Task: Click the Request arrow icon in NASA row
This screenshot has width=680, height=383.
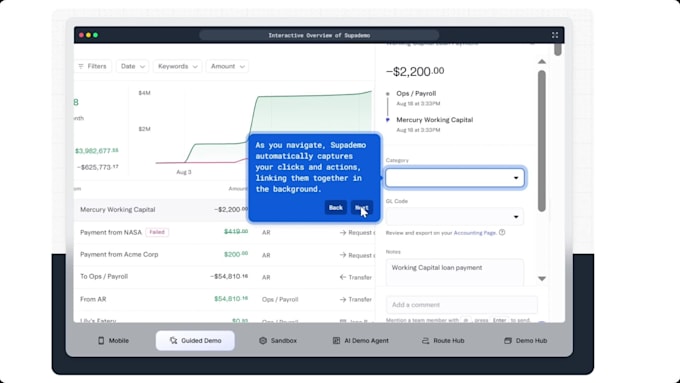Action: 343,232
